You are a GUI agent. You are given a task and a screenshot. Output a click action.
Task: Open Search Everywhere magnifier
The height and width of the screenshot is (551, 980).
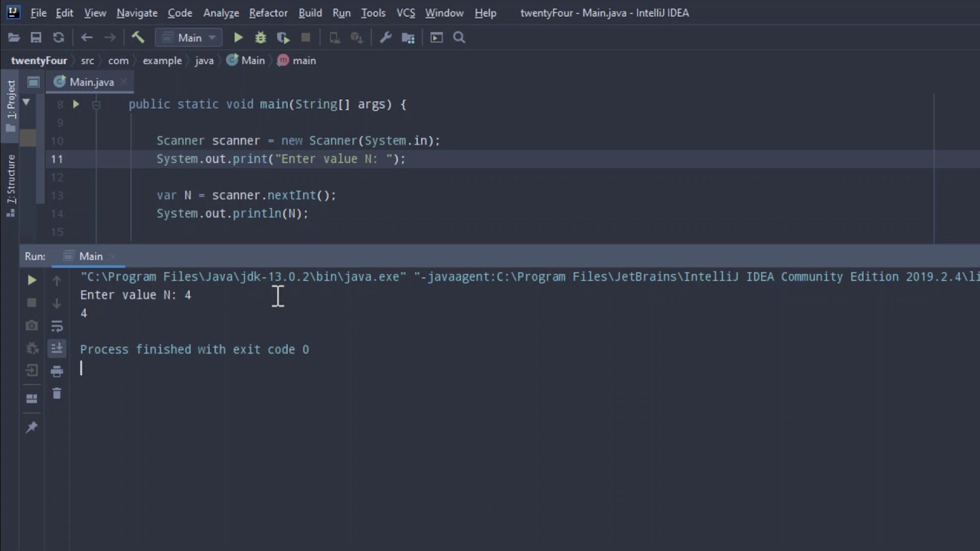click(459, 37)
